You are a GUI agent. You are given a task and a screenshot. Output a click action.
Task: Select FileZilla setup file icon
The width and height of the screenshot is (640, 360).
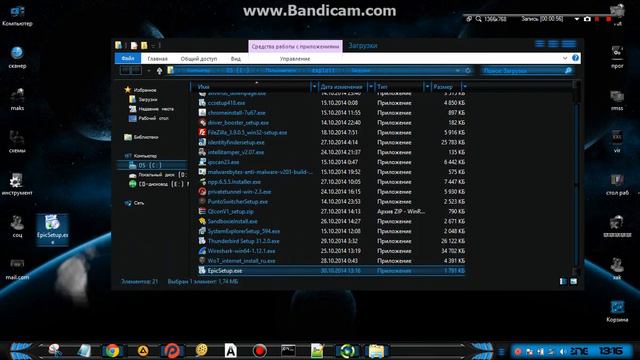(x=202, y=132)
